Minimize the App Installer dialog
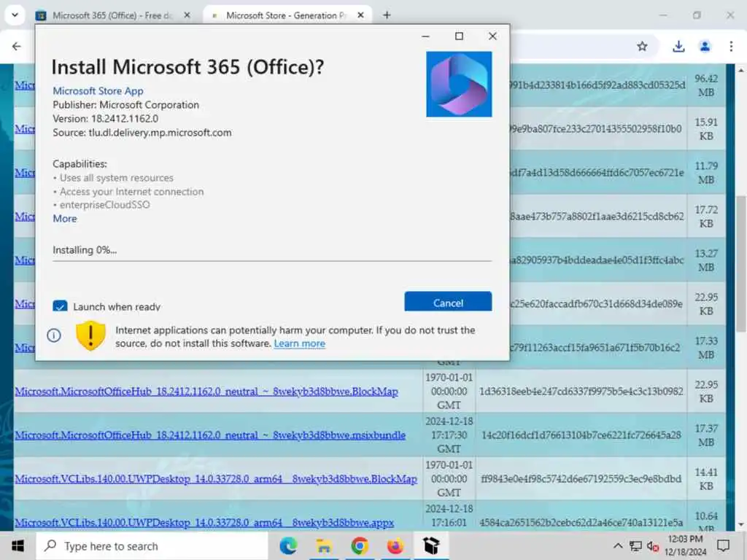This screenshot has height=560, width=747. [425, 36]
